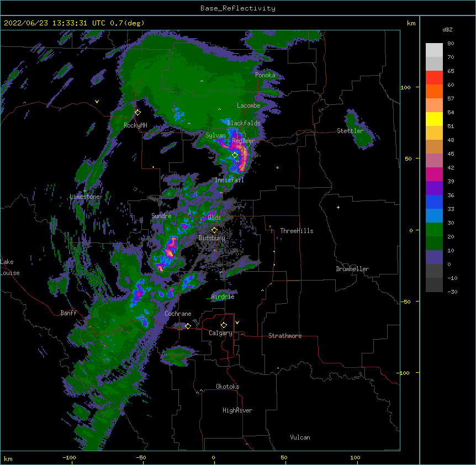Click the 50 tick label on vertical axis

[x=408, y=158]
